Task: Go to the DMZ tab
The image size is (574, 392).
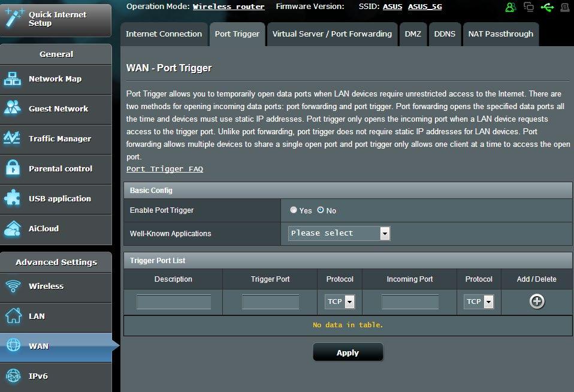Action: click(413, 34)
